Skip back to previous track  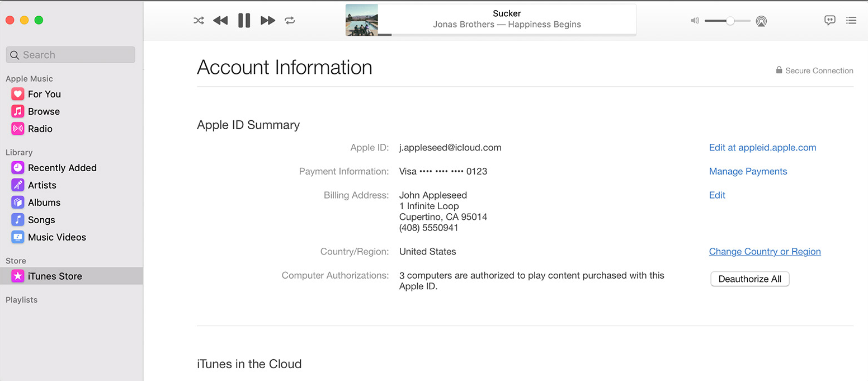click(220, 21)
